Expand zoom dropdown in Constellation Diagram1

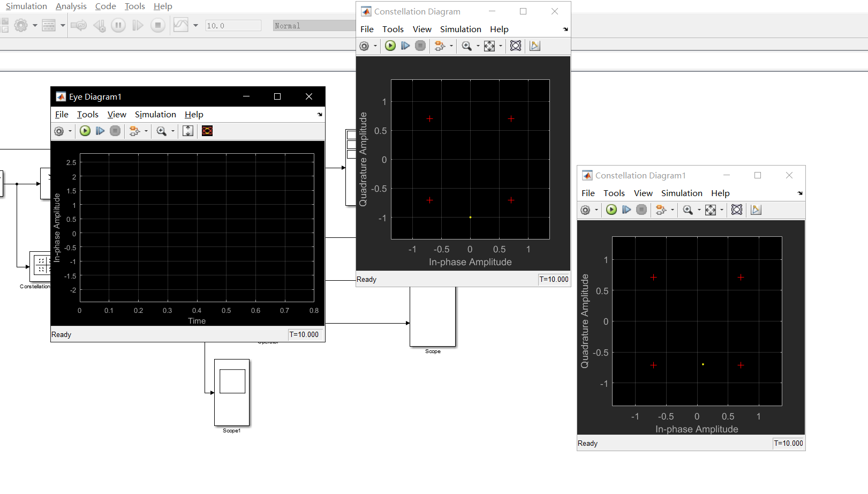click(x=699, y=210)
